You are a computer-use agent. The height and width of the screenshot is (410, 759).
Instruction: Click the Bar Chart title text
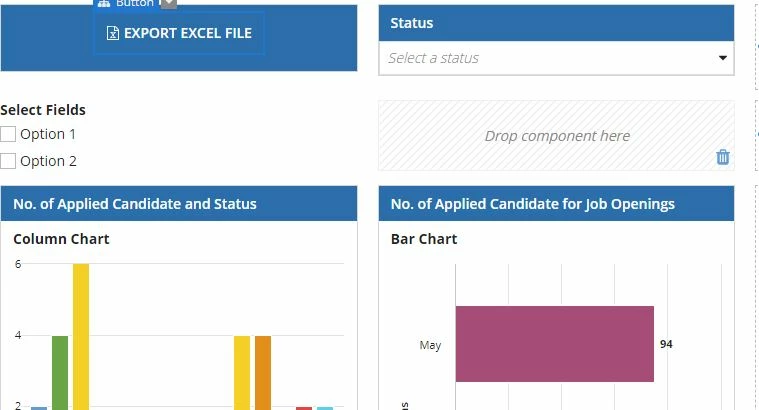pos(424,239)
